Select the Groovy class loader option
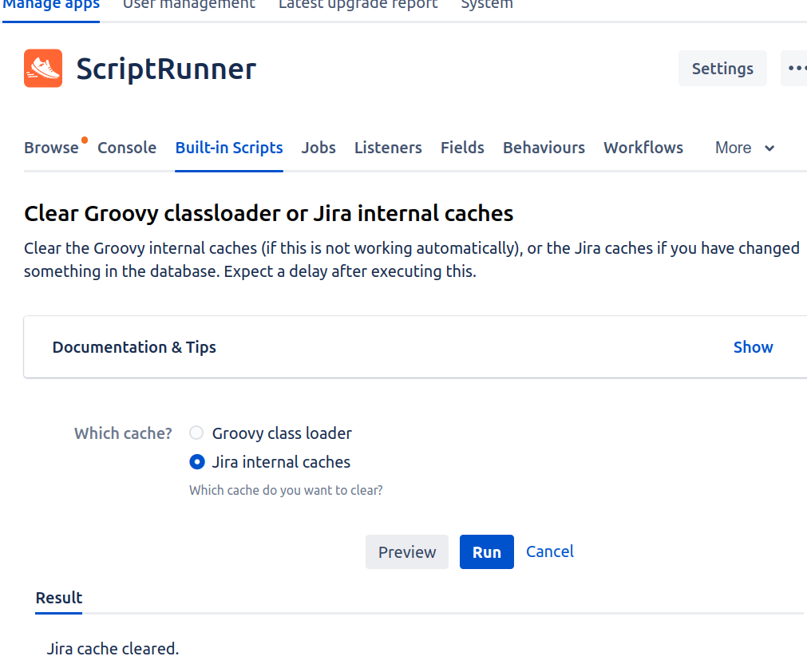This screenshot has height=672, width=807. (x=197, y=433)
